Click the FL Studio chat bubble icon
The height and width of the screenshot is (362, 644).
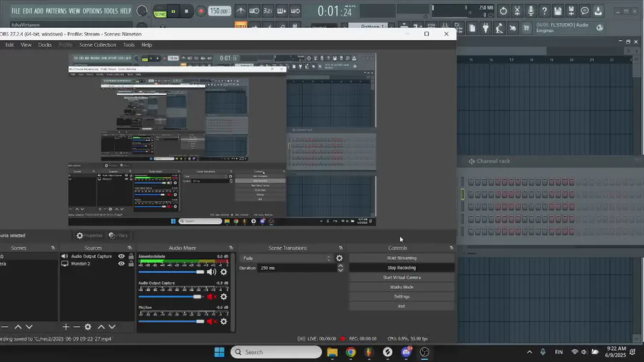585,11
